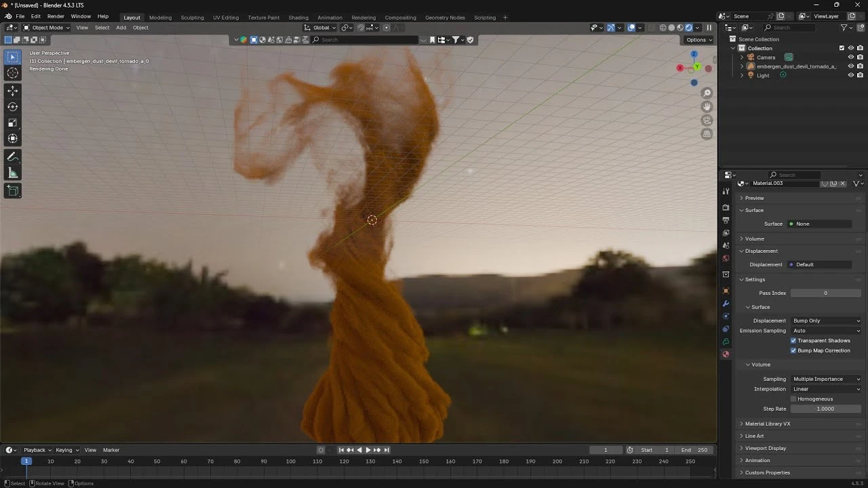Click the viewport zoom magnifier icon
868x488 pixels.
click(x=707, y=93)
